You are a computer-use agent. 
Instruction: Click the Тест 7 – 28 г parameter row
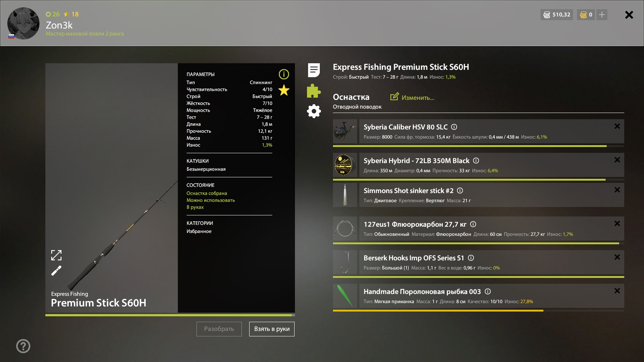point(229,117)
